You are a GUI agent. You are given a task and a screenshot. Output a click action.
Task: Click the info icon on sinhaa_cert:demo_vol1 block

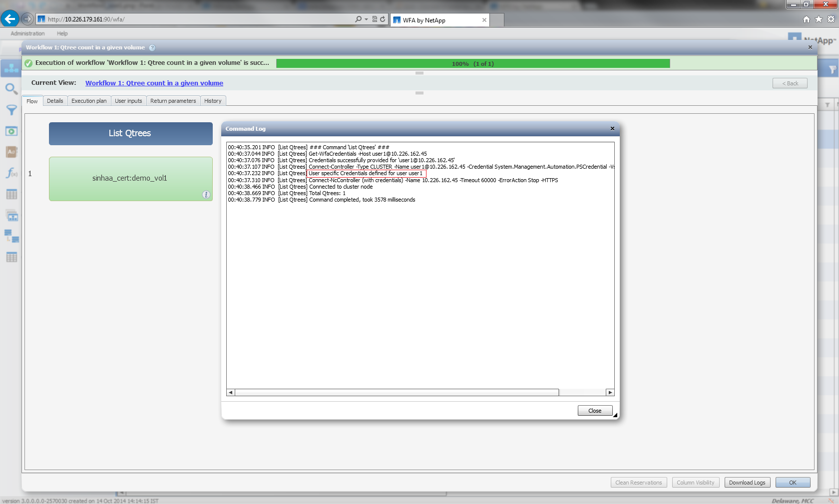tap(206, 195)
